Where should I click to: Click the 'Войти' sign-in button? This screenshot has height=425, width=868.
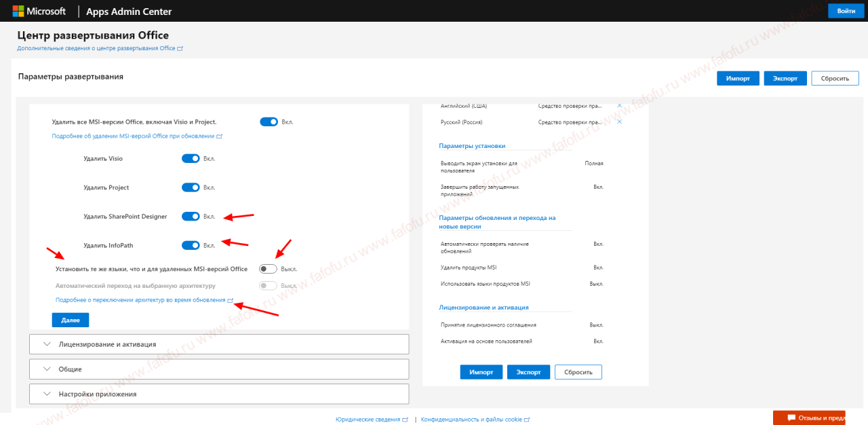[846, 11]
